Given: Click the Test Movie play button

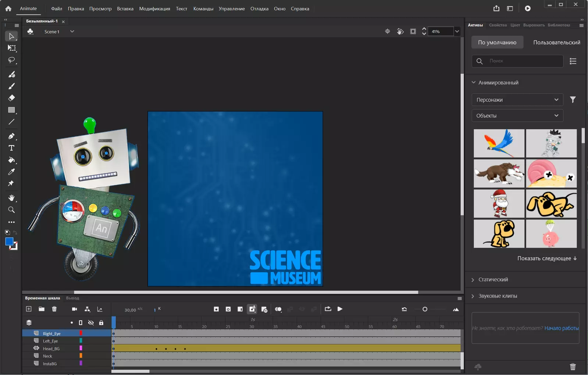Looking at the screenshot, I should tap(528, 8).
